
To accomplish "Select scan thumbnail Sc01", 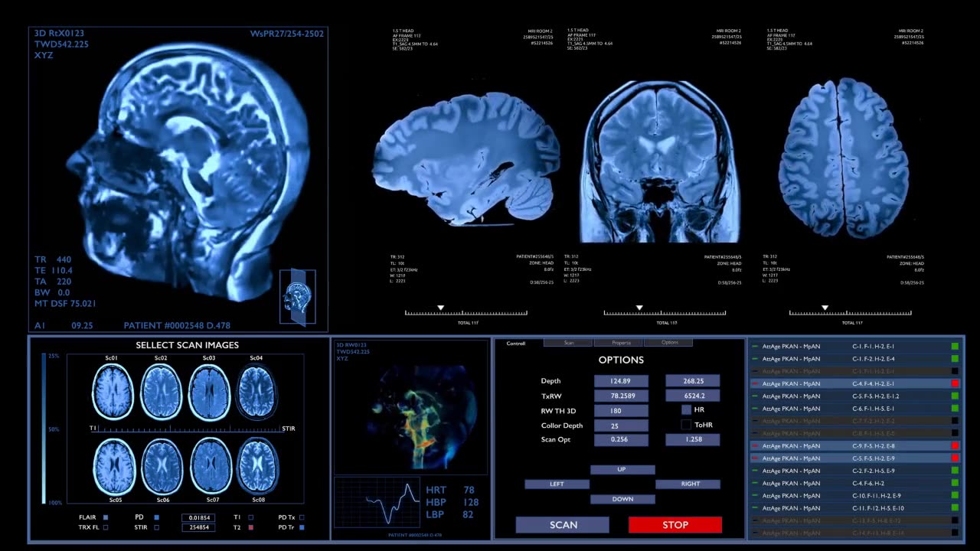I will [114, 390].
